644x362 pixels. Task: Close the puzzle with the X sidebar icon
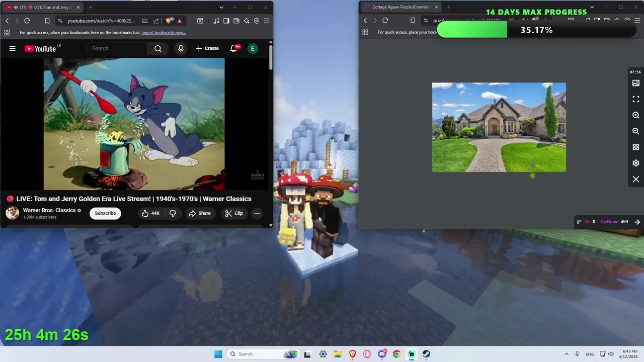coord(636,179)
